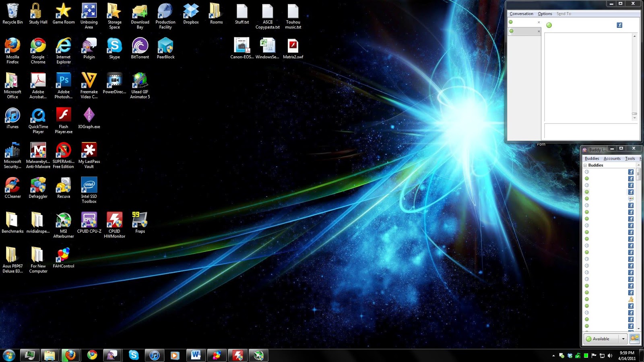
Task: Click the Ulead GIF Animator 5 icon
Action: click(x=140, y=86)
